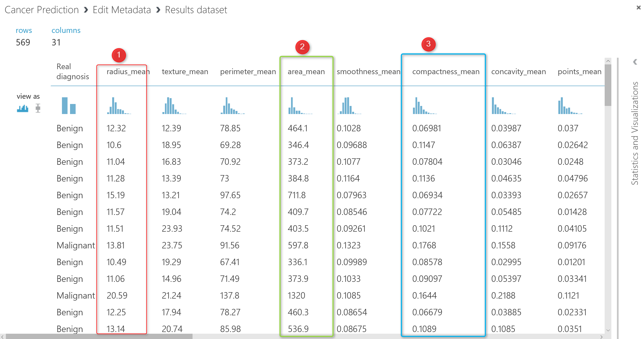The image size is (644, 339).
Task: Open Edit Metadata breadcrumb
Action: coord(122,10)
